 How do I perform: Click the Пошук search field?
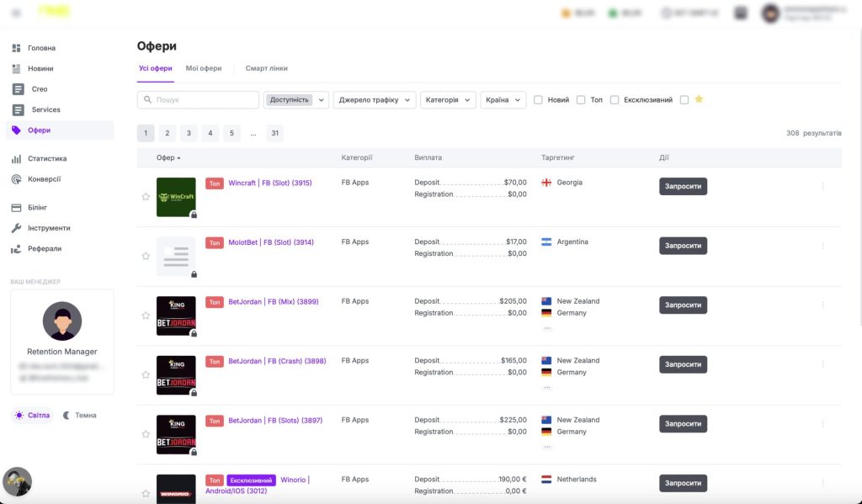coord(202,100)
